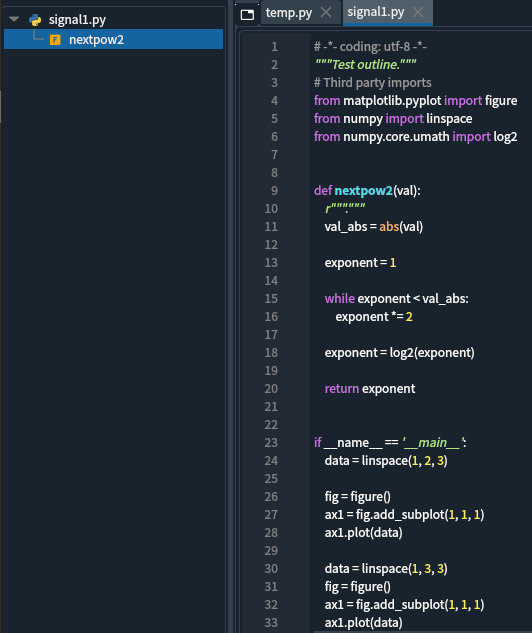Select nextpow2 in the outline tree
The image size is (532, 633).
tap(96, 40)
